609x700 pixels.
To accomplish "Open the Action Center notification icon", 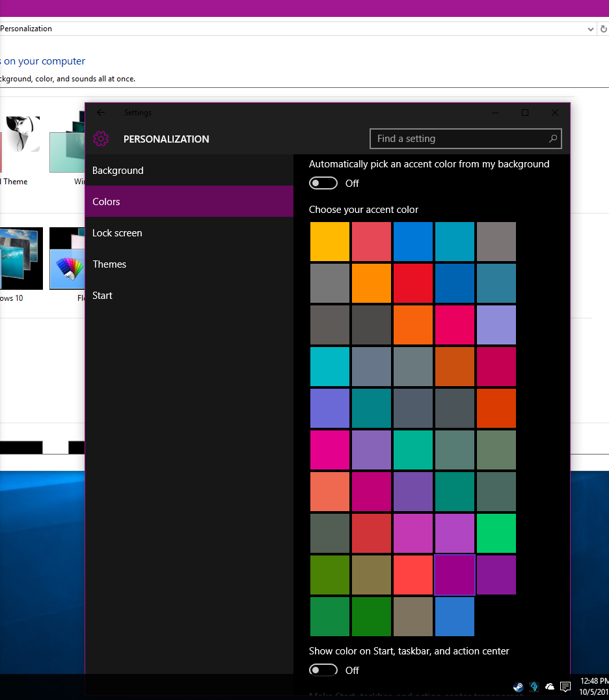I will tap(565, 687).
